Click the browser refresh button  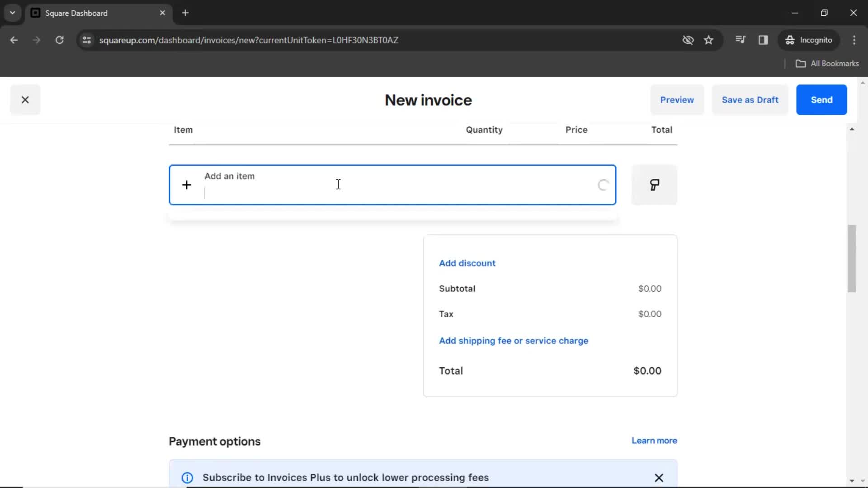pos(59,40)
